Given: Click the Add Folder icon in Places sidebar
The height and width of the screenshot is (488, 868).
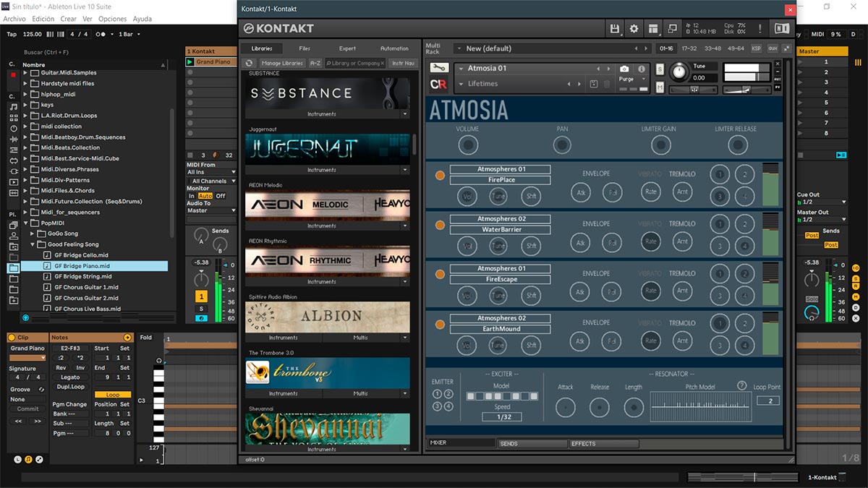Looking at the screenshot, I should tap(13, 300).
